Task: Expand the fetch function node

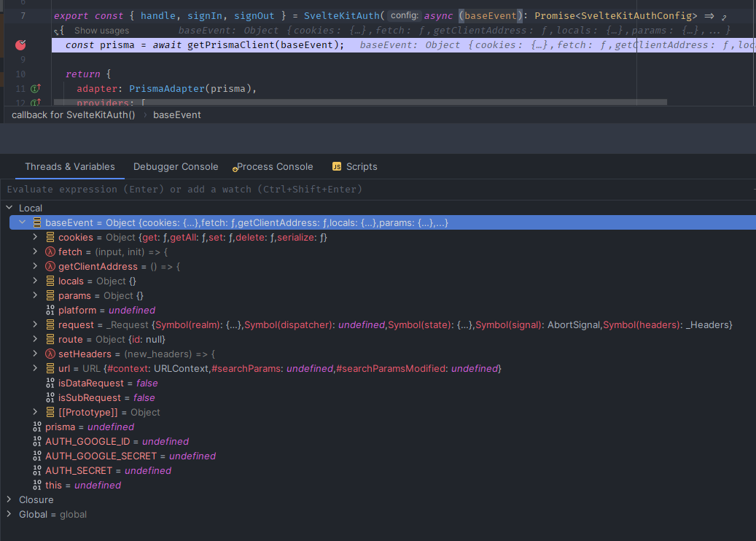Action: [35, 252]
